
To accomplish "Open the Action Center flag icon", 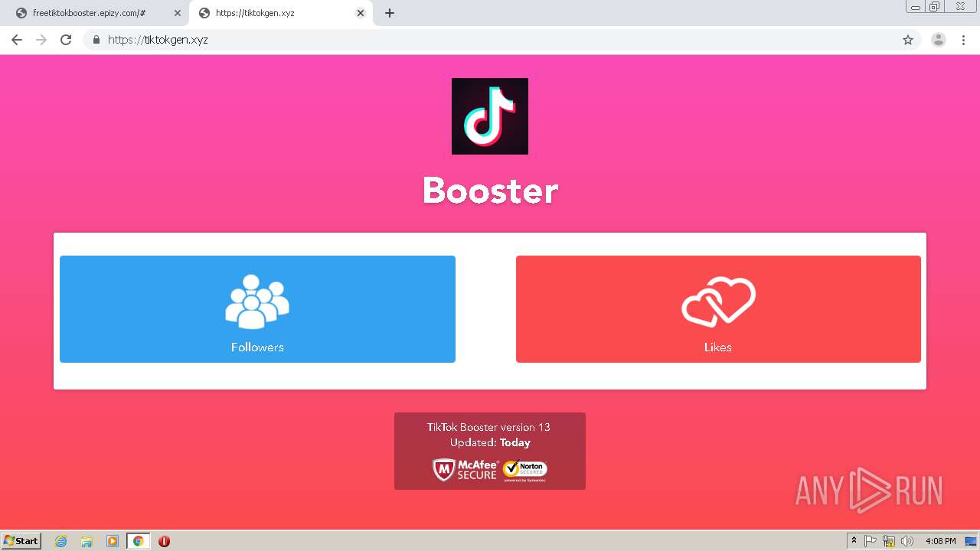I will click(x=871, y=541).
